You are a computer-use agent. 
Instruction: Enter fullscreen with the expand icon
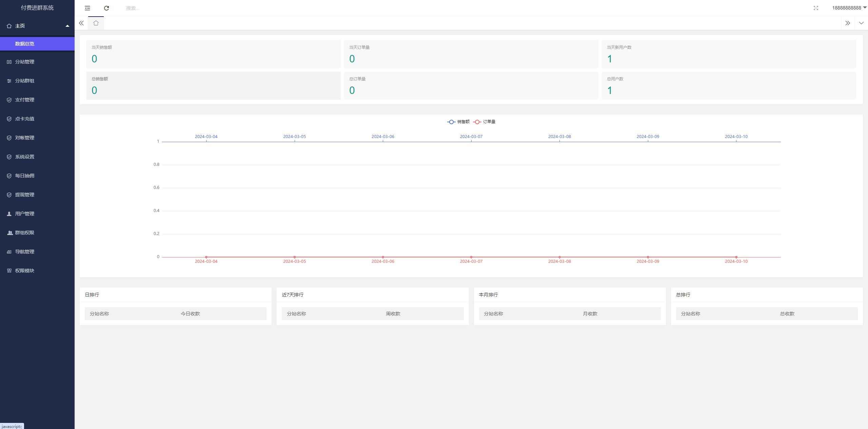click(x=816, y=8)
